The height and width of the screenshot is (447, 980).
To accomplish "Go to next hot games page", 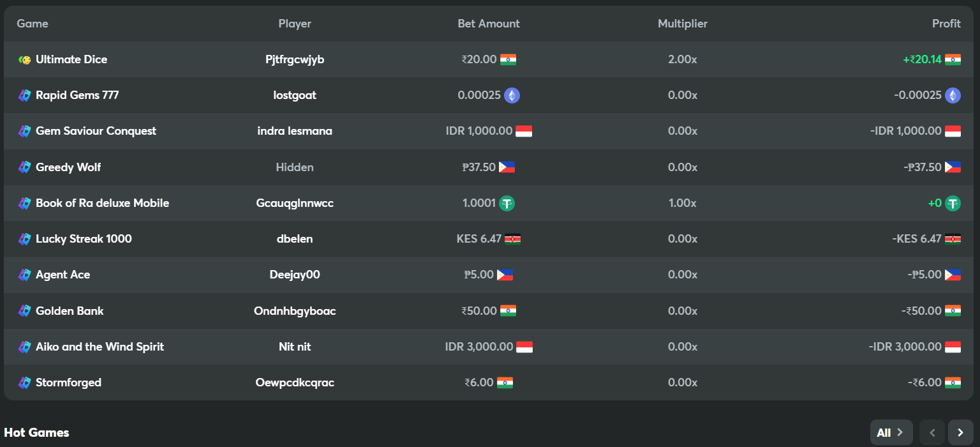I will [960, 432].
